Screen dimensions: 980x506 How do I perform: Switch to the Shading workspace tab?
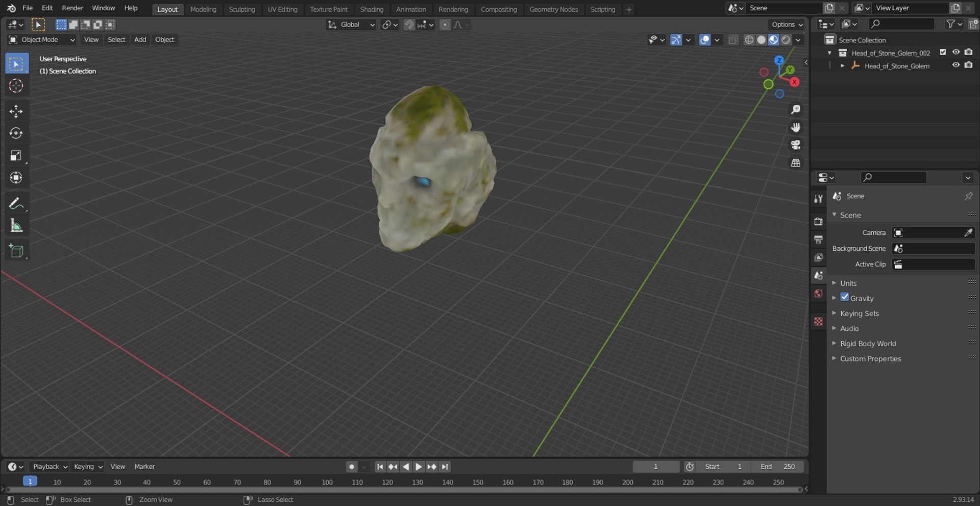pos(372,9)
